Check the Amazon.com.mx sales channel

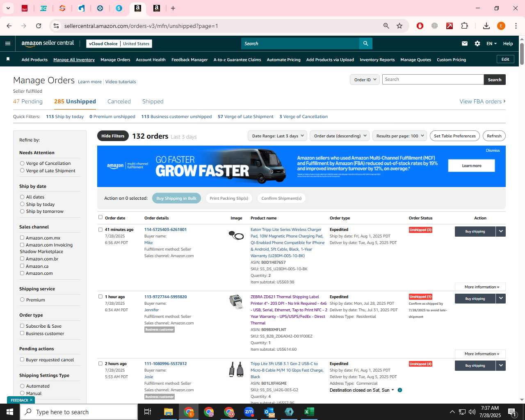coord(22,237)
